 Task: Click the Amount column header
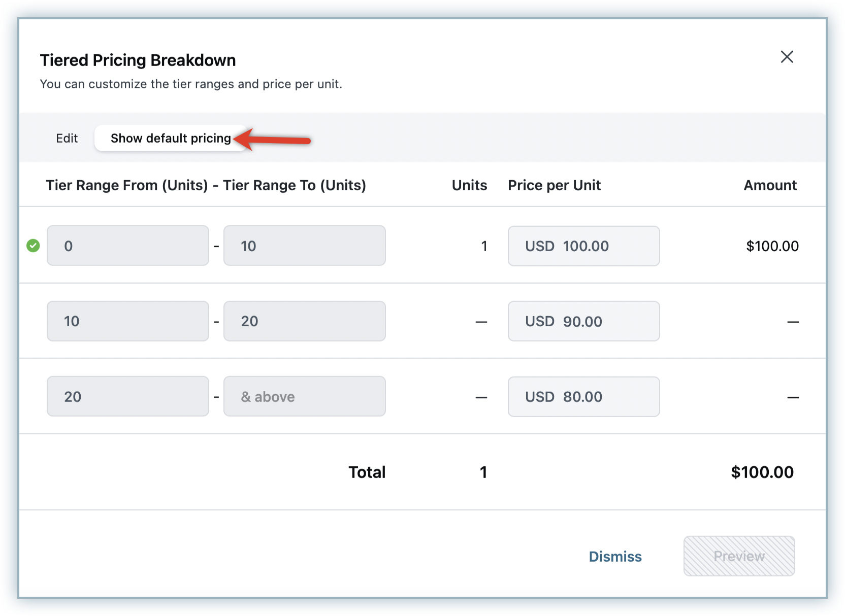[x=770, y=185]
